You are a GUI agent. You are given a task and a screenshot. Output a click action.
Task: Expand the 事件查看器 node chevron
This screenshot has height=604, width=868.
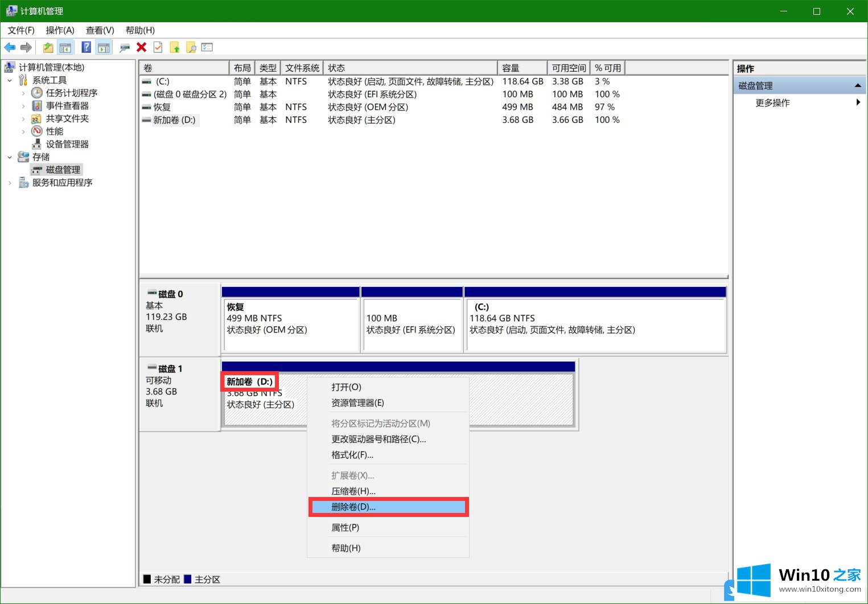(x=23, y=106)
